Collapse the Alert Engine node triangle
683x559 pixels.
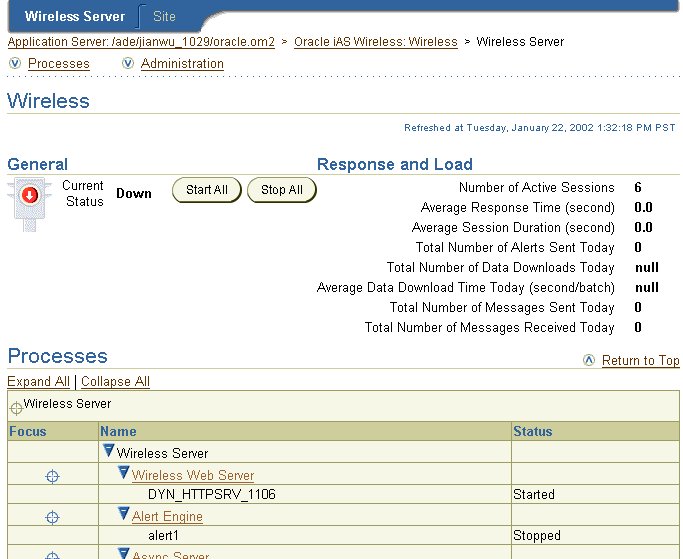pyautogui.click(x=124, y=513)
